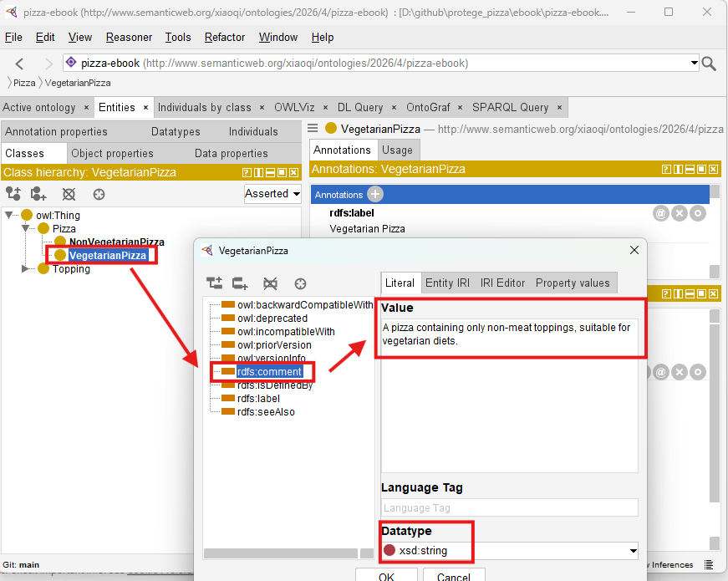The image size is (728, 581).
Task: Click the add sibling property icon in dialog
Action: (x=240, y=283)
